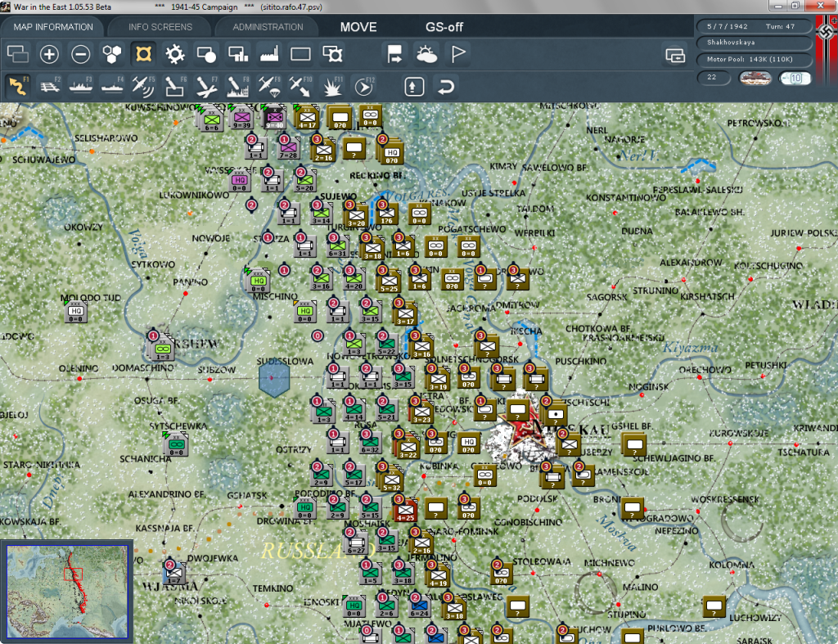Select F4 amphibious ship mode icon
The width and height of the screenshot is (838, 644).
pyautogui.click(x=113, y=86)
